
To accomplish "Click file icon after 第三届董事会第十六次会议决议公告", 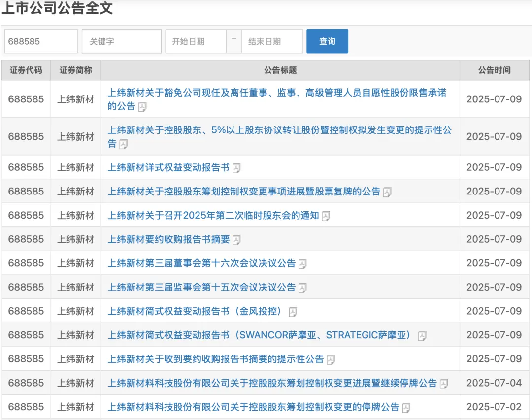I will [x=302, y=264].
